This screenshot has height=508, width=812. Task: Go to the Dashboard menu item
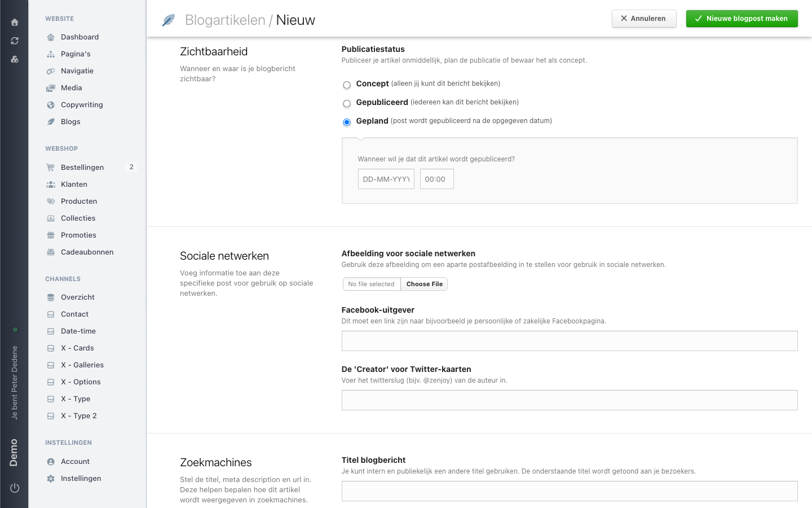[80, 37]
